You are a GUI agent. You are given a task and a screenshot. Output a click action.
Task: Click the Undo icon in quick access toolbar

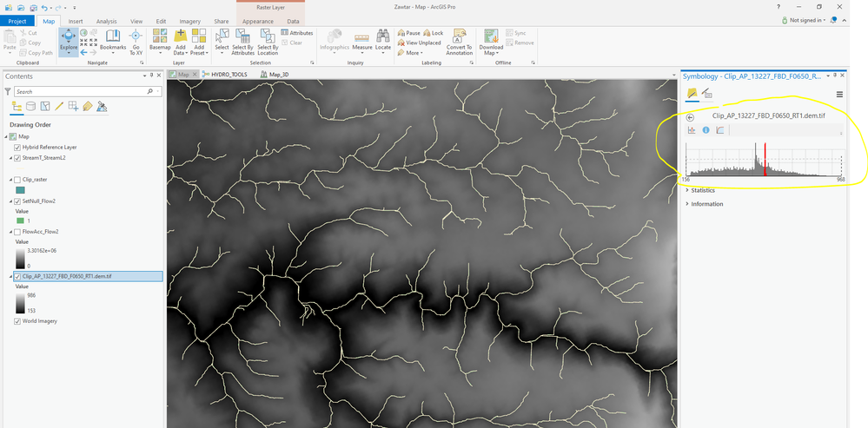click(x=45, y=7)
